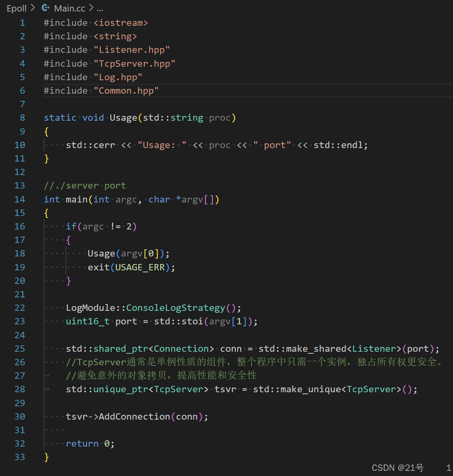Click opening brace on line 15
Image resolution: width=453 pixels, height=476 pixels.
point(46,213)
